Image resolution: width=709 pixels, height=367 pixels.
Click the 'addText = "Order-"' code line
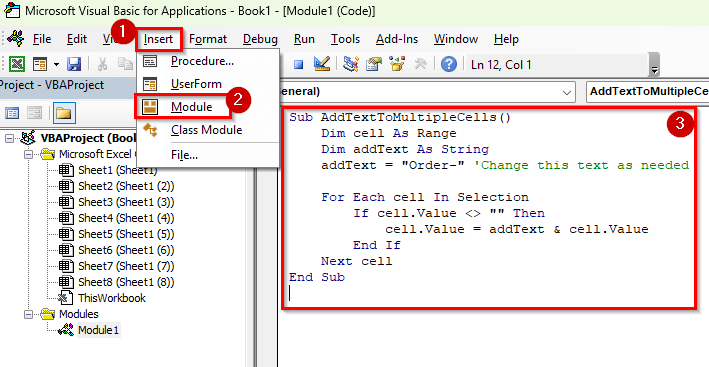505,165
